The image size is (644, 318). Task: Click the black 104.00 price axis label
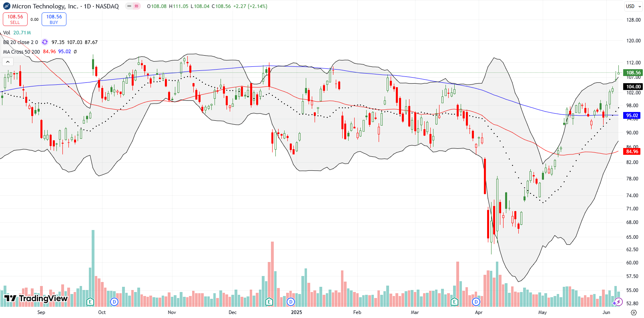coord(633,87)
